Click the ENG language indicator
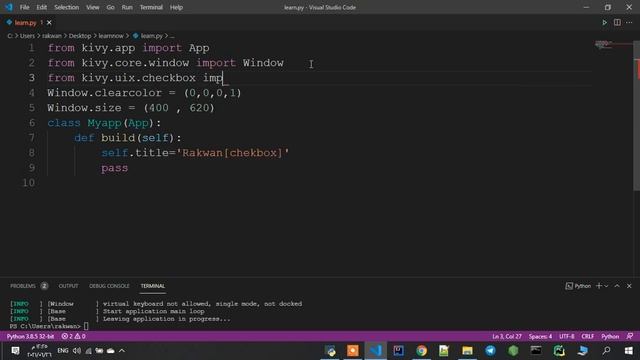The height and width of the screenshot is (360, 640). coord(62,351)
